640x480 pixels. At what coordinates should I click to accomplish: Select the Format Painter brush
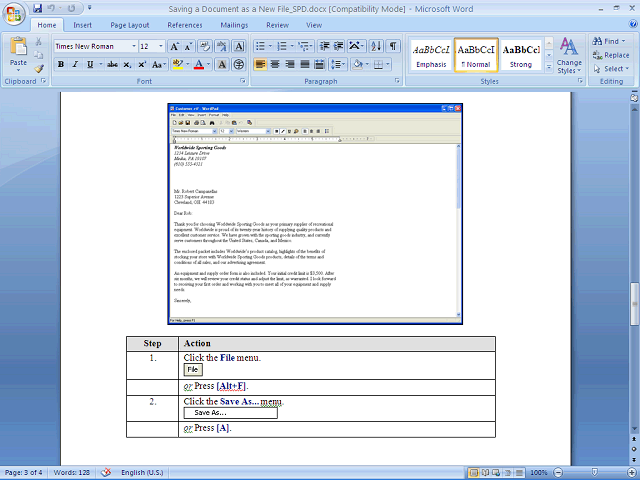(x=39, y=69)
